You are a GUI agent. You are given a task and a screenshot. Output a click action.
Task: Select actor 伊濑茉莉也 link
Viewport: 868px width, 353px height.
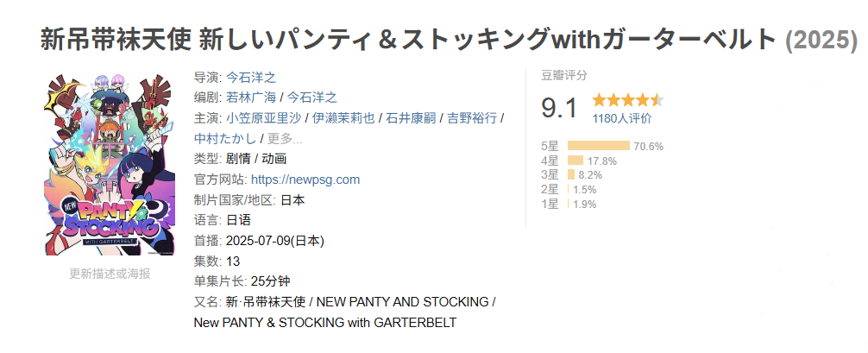pos(343,118)
